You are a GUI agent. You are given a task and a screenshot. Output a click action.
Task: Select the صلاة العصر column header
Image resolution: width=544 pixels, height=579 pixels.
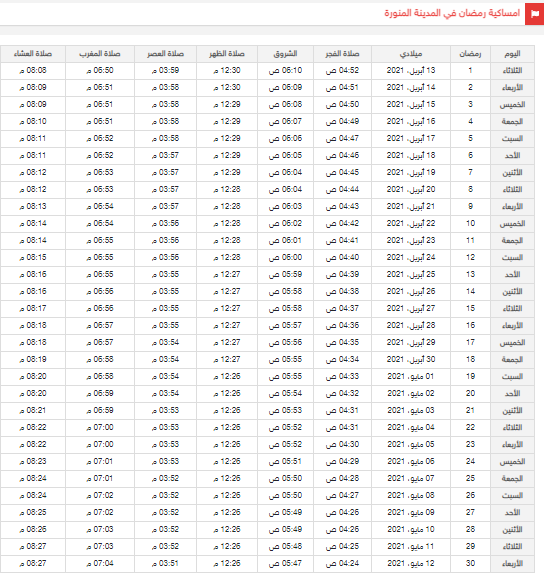click(x=165, y=54)
